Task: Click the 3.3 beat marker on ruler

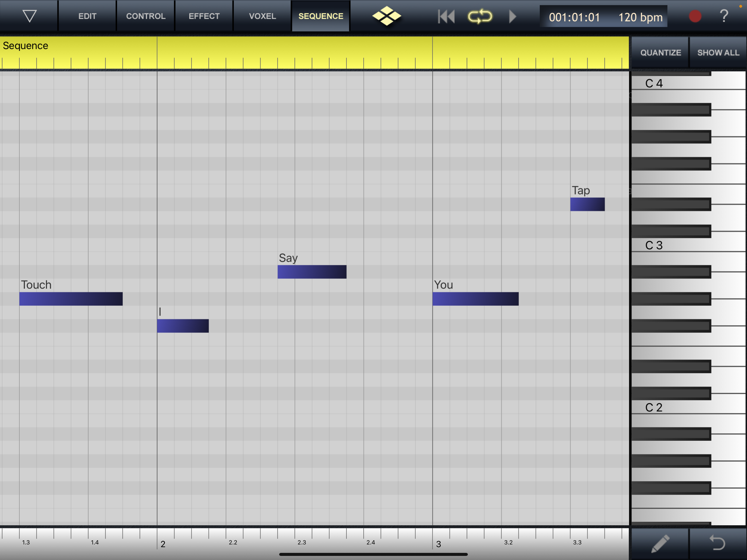Action: [577, 542]
